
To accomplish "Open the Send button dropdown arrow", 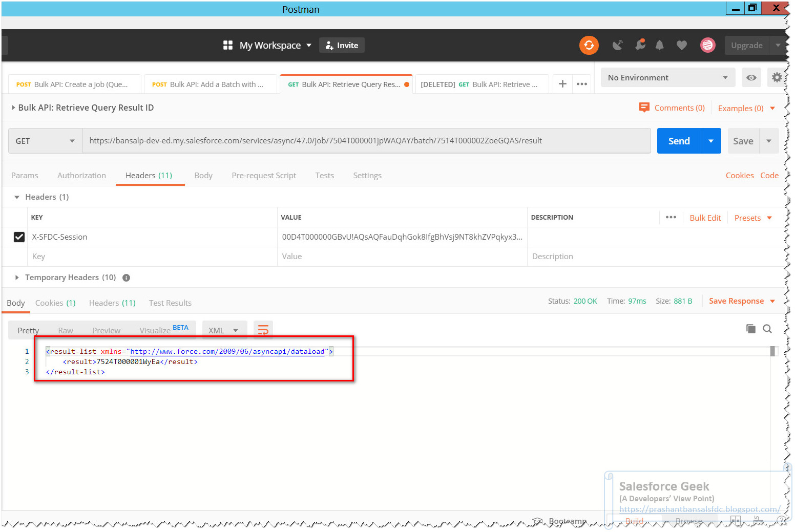I will tap(710, 141).
